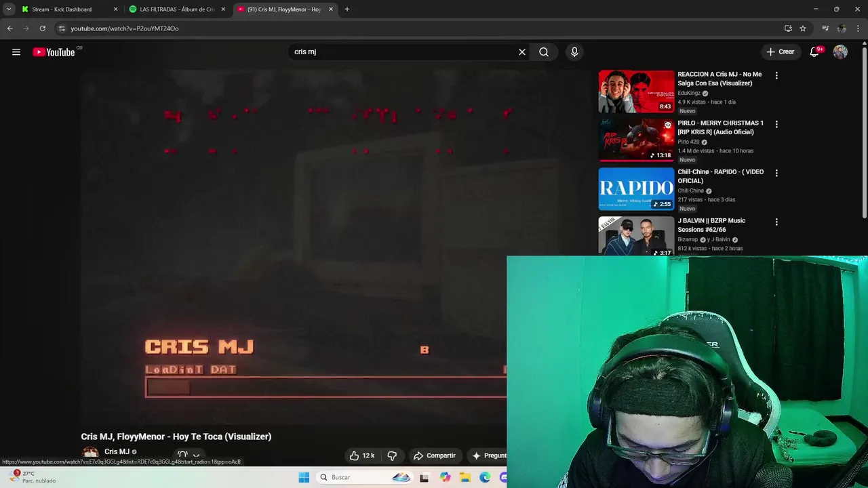
Task: Open the Windows Start menu
Action: (x=304, y=477)
